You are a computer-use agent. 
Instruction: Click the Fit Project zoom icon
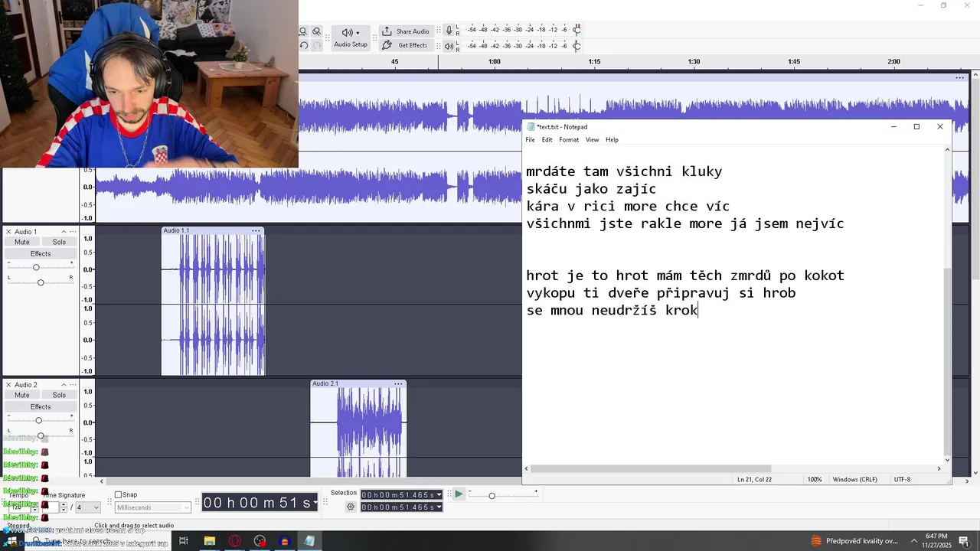pos(303,31)
